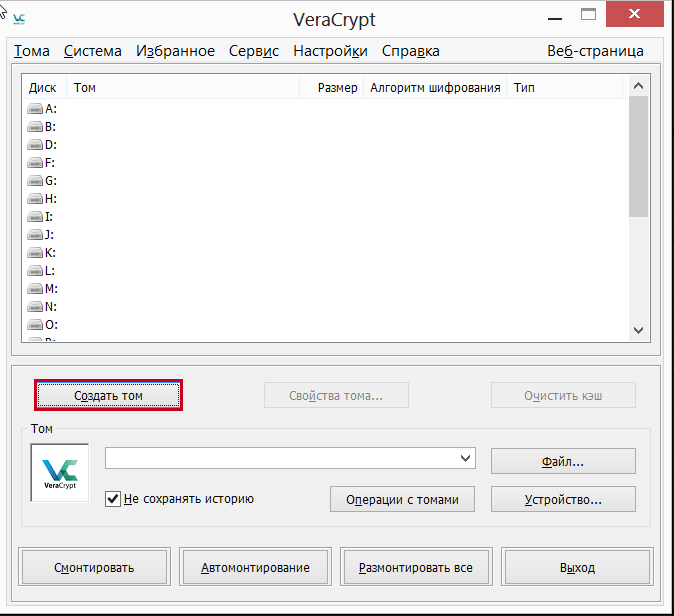The width and height of the screenshot is (674, 616).
Task: Select the F: drive slot icon
Action: pyautogui.click(x=35, y=163)
